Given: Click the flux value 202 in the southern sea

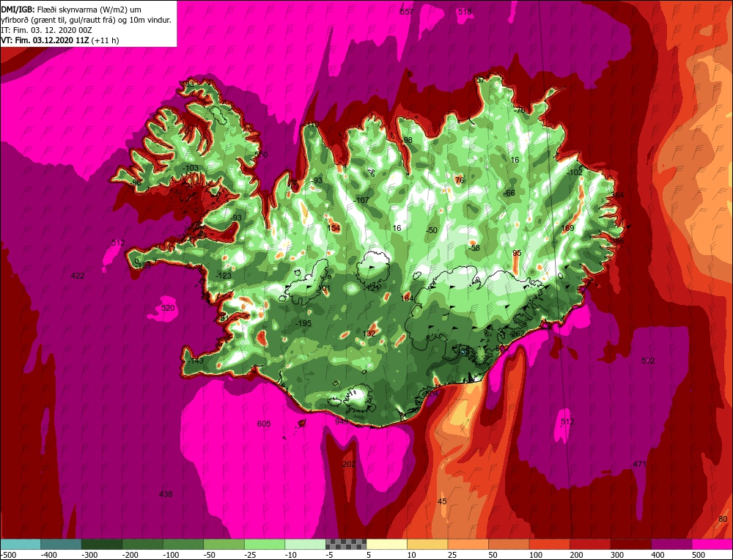Looking at the screenshot, I should click(349, 464).
